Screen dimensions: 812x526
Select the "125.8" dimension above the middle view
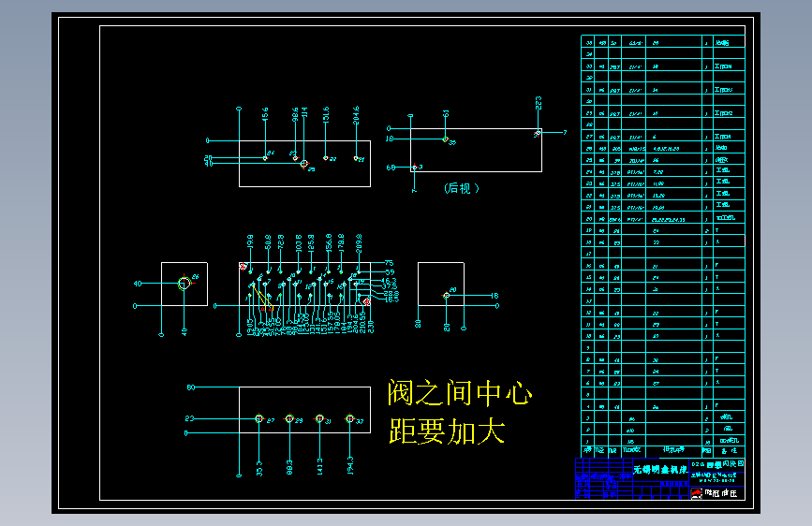(x=311, y=242)
